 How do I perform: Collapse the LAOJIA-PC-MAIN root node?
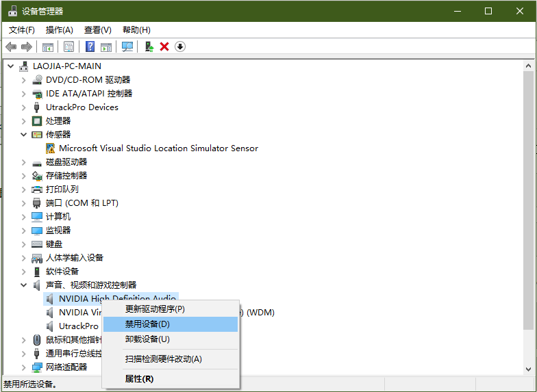pos(11,66)
